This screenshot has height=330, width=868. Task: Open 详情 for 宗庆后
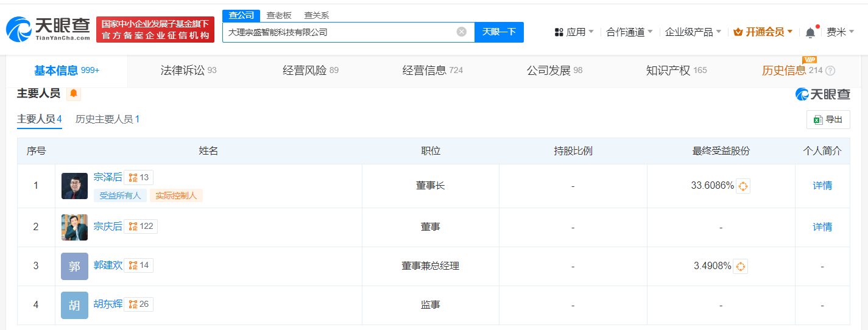822,227
